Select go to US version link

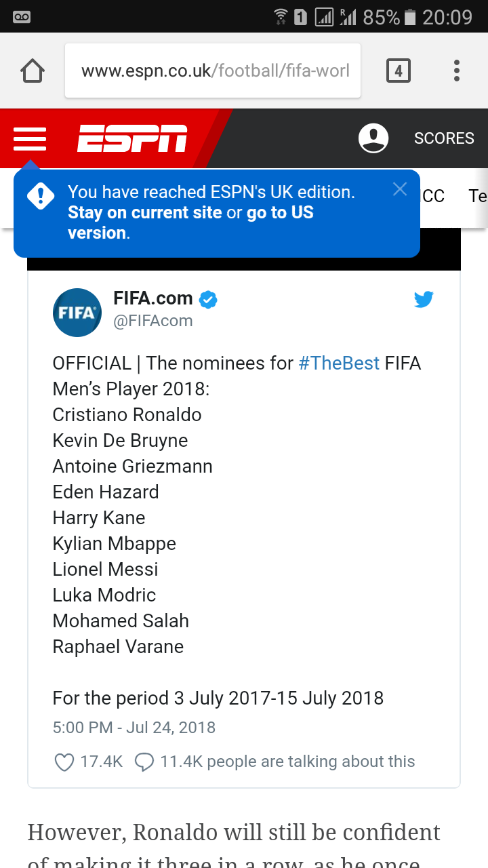(x=190, y=222)
